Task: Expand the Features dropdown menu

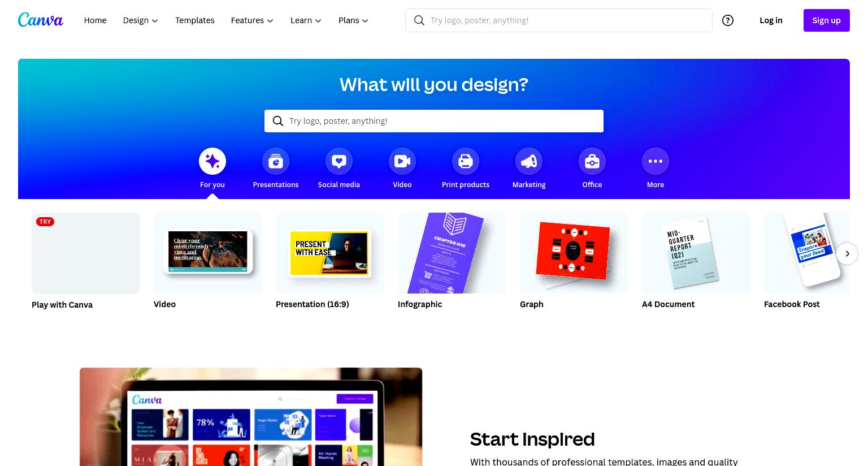Action: pyautogui.click(x=252, y=20)
